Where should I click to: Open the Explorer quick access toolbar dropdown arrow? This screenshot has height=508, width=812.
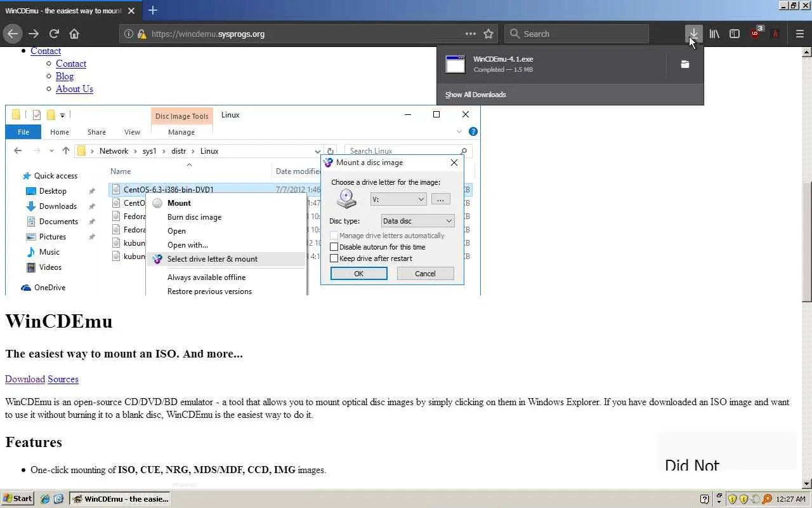(62, 115)
